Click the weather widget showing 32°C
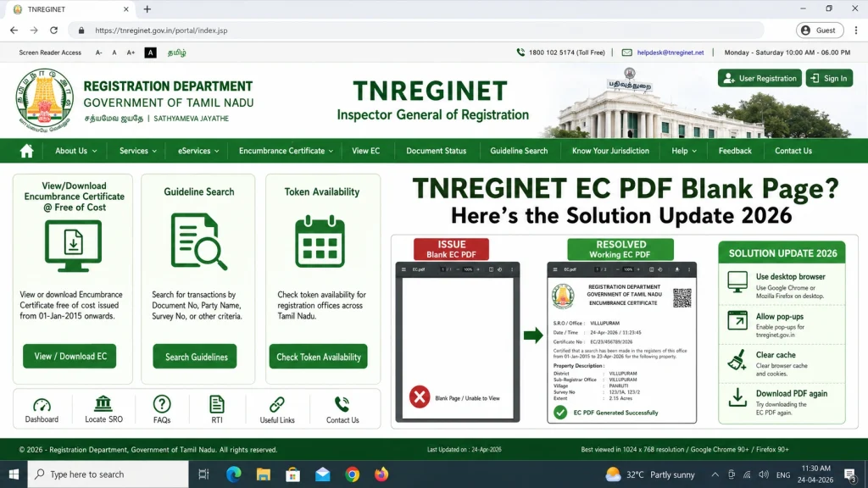 pos(650,474)
